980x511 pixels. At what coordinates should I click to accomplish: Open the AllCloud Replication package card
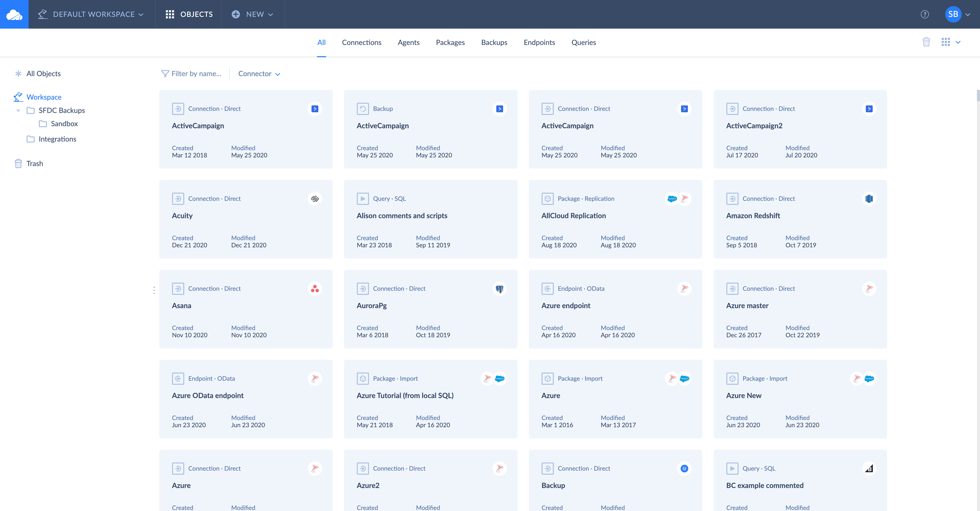tap(615, 219)
